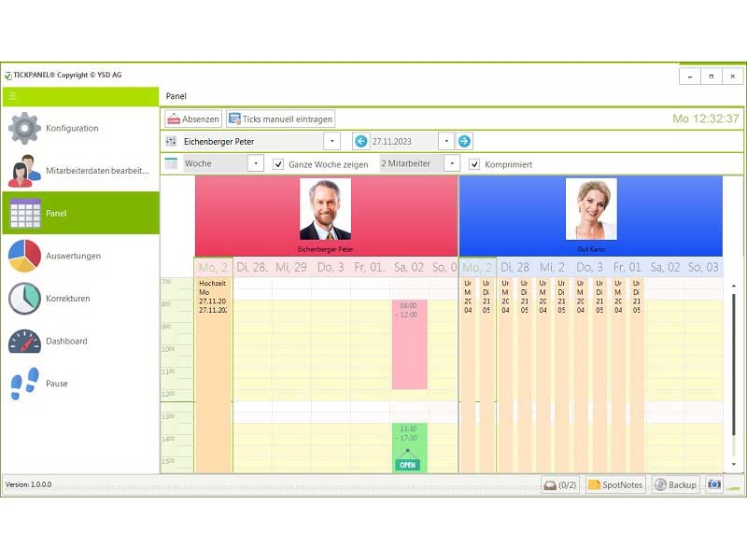Open SpotNotes in status bar
This screenshot has width=747, height=560.
(615, 484)
